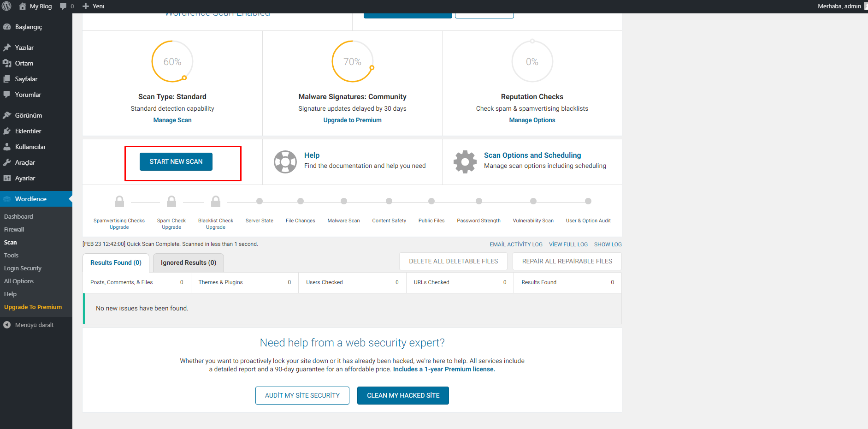
Task: Click the User & Option Audit stage dot
Action: coord(588,201)
